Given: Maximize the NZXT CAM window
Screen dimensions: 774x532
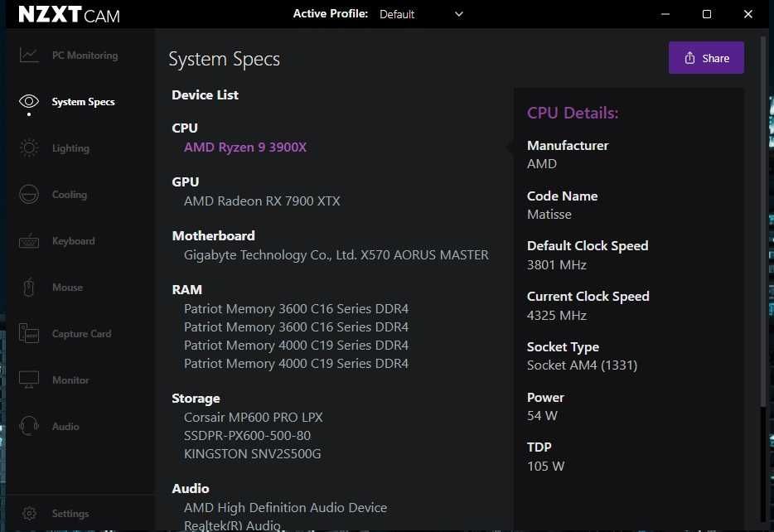Looking at the screenshot, I should coord(706,14).
